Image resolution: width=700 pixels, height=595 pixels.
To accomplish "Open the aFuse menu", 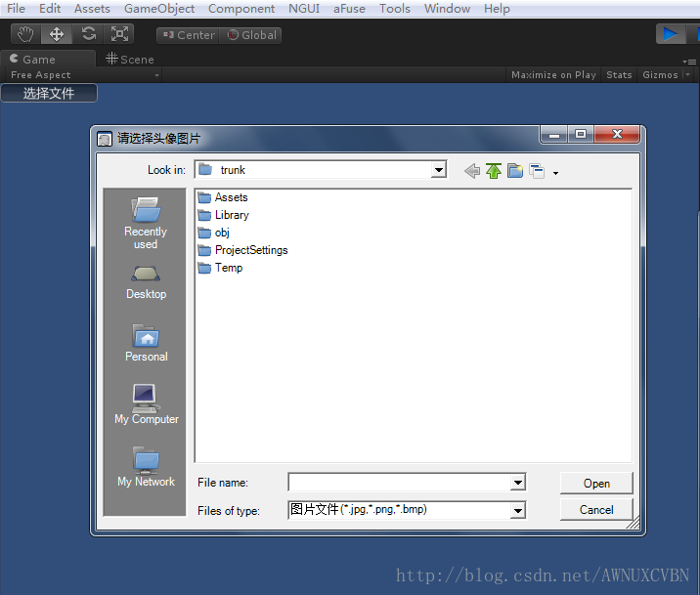I will (x=349, y=9).
